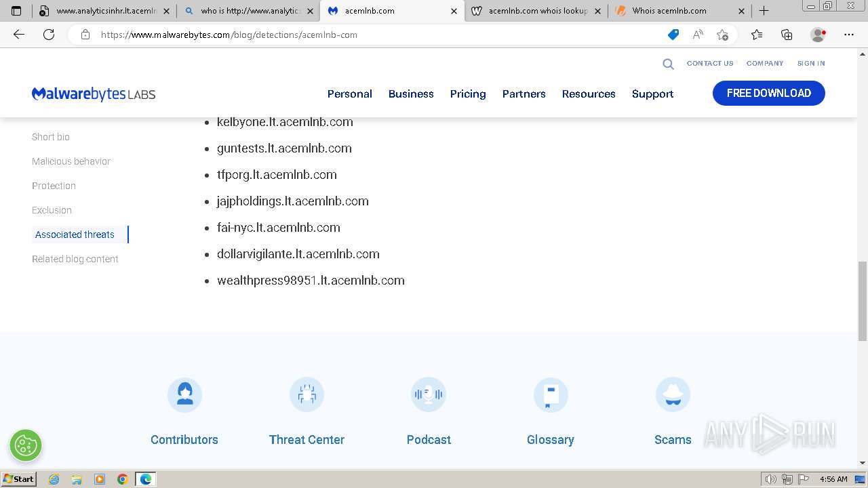
Task: Open the Glossary book icon
Action: (551, 394)
